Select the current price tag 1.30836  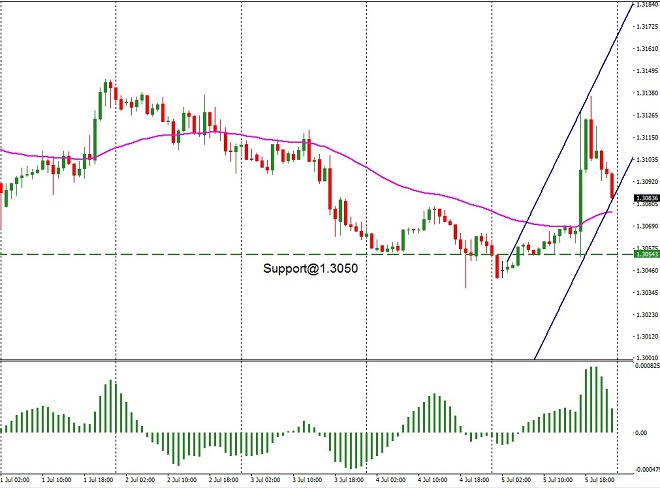coord(647,198)
